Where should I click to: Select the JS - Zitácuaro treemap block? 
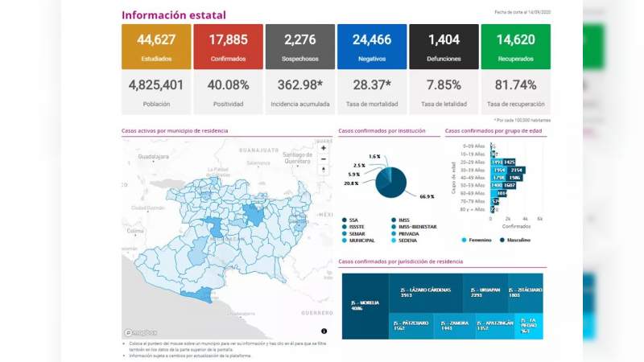(526, 293)
